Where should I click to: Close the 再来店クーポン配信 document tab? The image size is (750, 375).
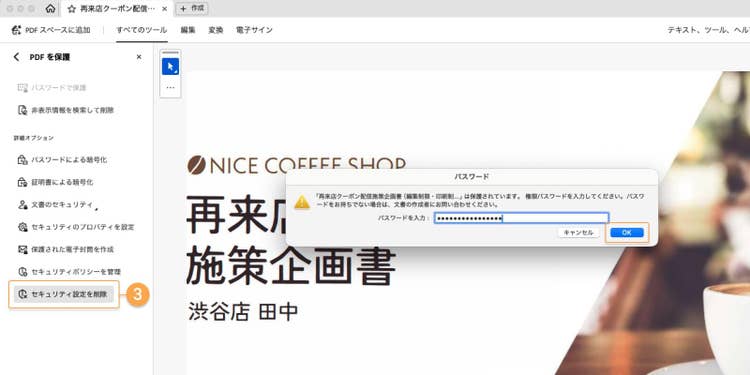pos(164,9)
